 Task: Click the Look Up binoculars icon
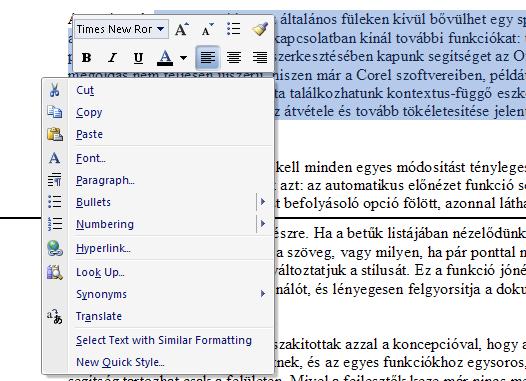[55, 272]
